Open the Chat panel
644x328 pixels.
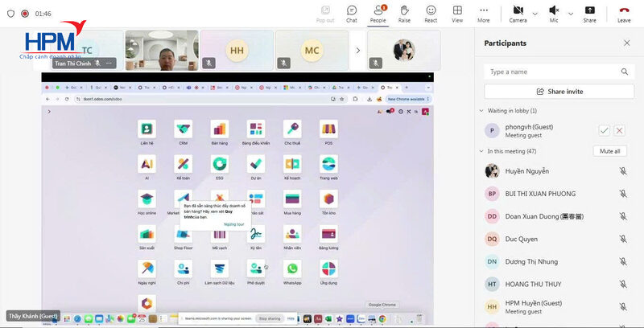(352, 13)
